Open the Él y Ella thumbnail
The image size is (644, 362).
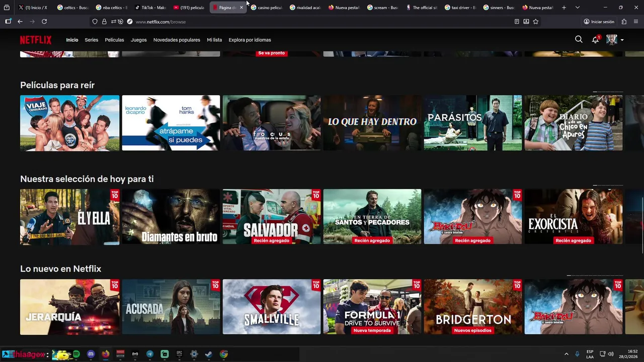[70, 217]
